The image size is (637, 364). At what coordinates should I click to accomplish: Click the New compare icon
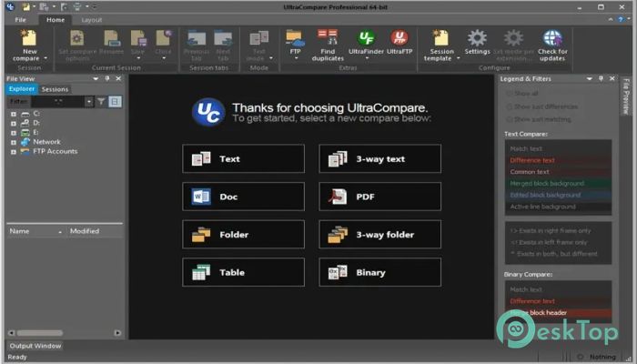(29, 38)
